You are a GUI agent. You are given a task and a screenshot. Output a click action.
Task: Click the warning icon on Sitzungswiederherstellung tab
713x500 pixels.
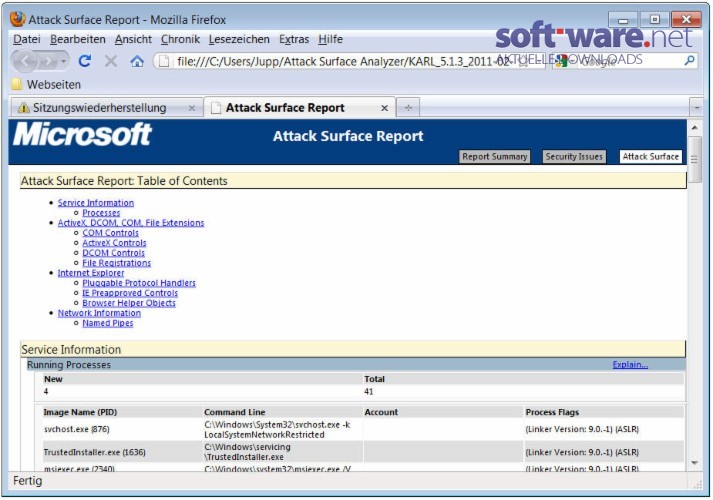pos(23,108)
